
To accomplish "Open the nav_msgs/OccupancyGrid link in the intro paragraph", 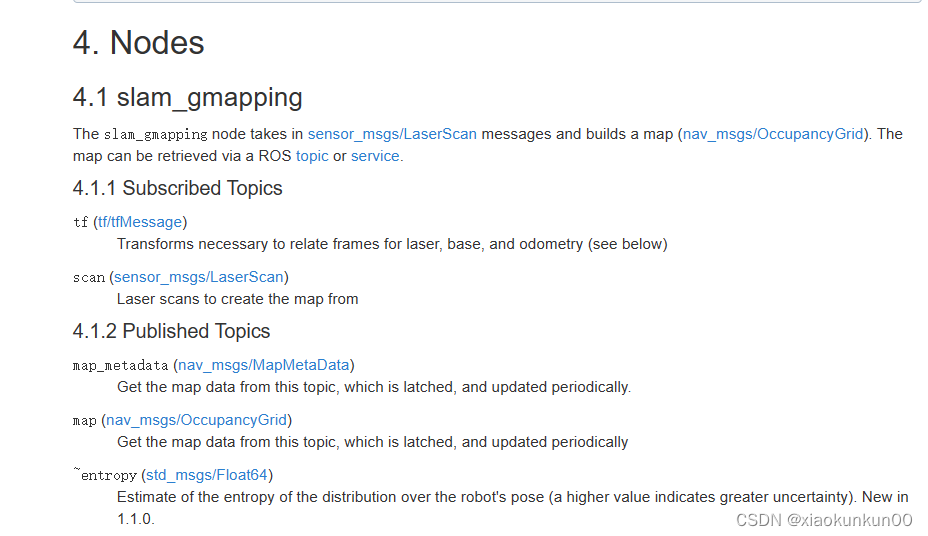I will point(773,134).
